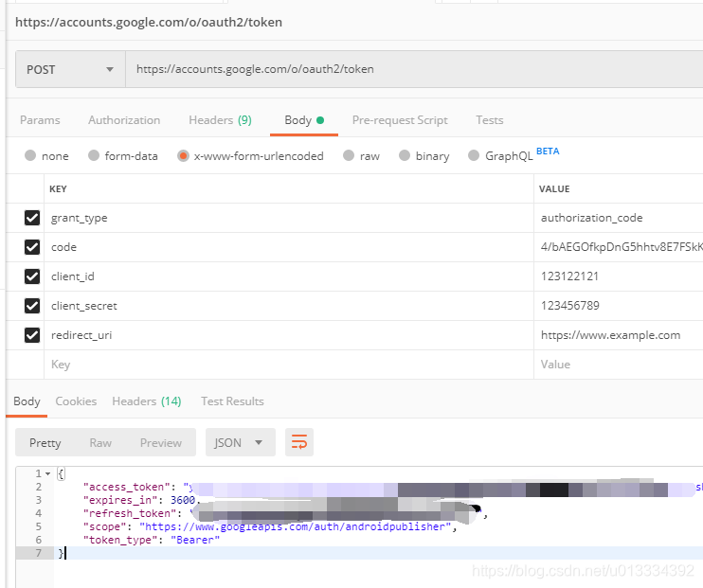Click the KEY column header
This screenshot has width=703, height=588.
pos(58,188)
